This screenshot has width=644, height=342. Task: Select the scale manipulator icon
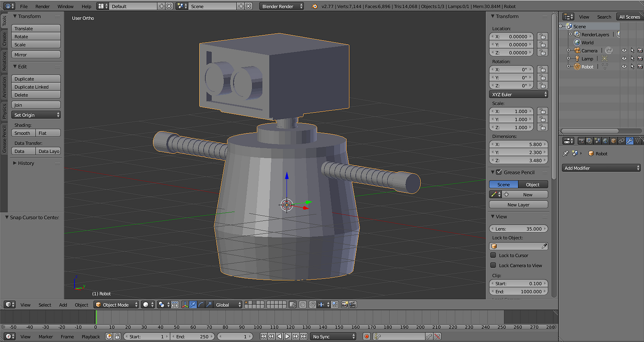209,305
